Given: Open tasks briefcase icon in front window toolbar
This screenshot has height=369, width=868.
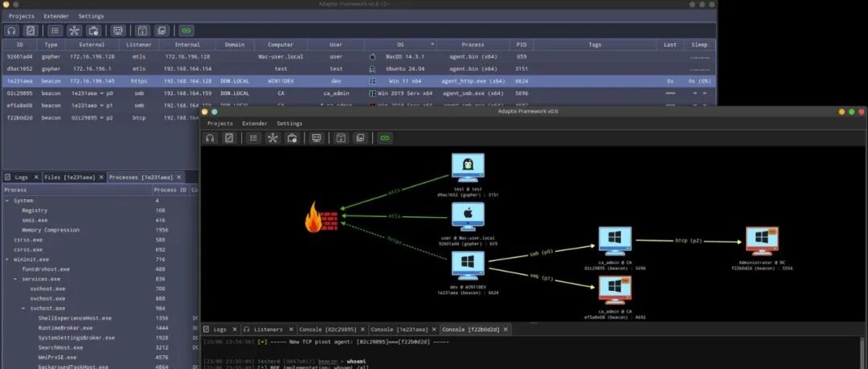Looking at the screenshot, I should point(293,138).
